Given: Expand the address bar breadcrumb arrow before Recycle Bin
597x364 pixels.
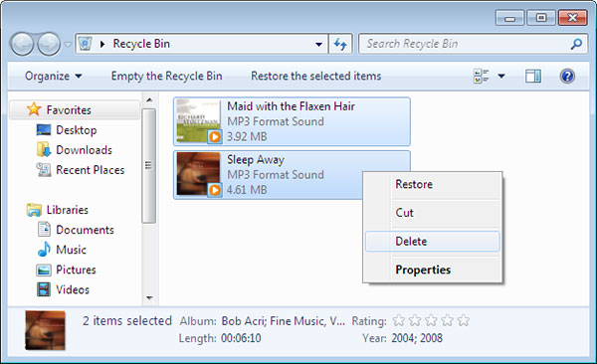Looking at the screenshot, I should click(x=102, y=44).
